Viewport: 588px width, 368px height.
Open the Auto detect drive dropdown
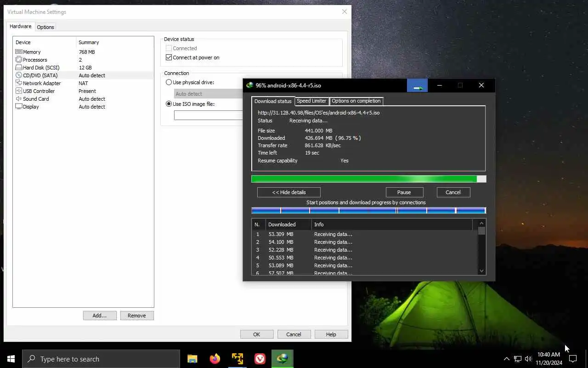point(209,93)
